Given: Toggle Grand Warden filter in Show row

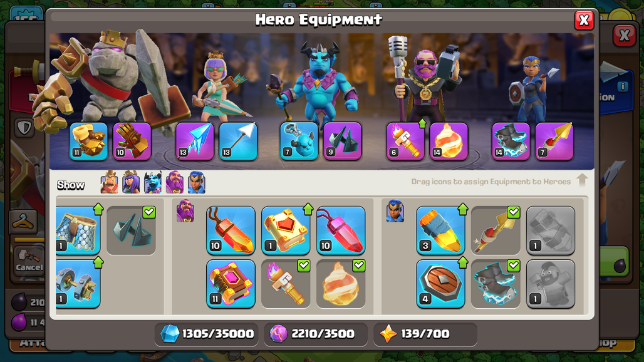Looking at the screenshot, I should (175, 182).
